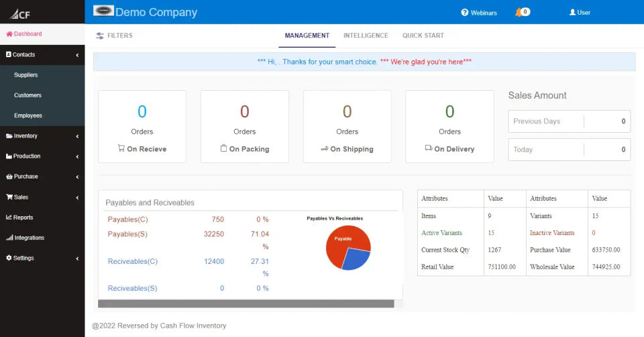The image size is (644, 337).
Task: Open the Webinars help icon
Action: point(464,13)
